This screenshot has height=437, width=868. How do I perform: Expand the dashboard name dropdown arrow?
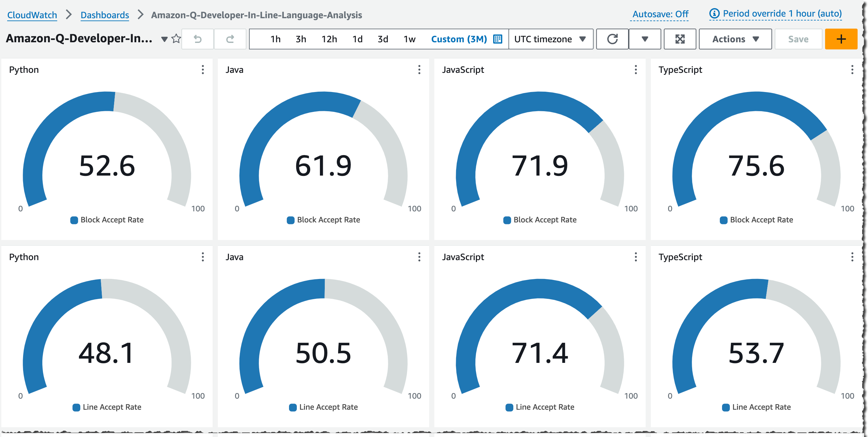point(164,39)
